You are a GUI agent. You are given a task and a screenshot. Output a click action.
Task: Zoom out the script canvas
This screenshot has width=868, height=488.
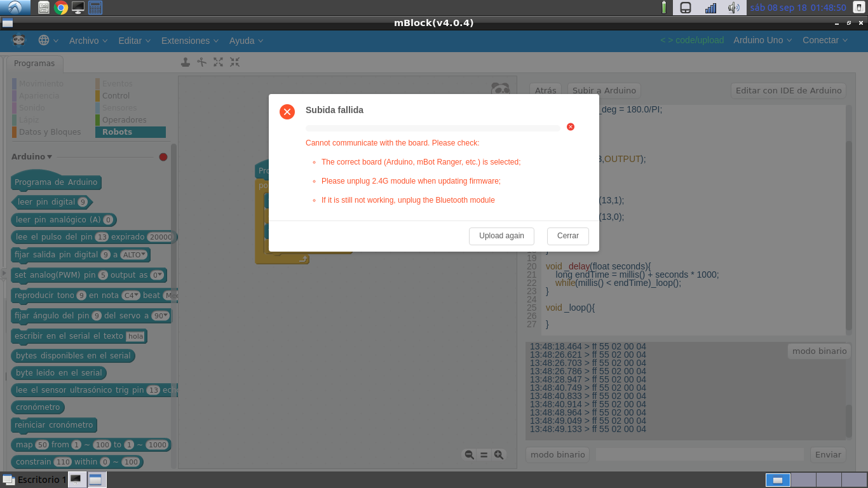coord(470,454)
